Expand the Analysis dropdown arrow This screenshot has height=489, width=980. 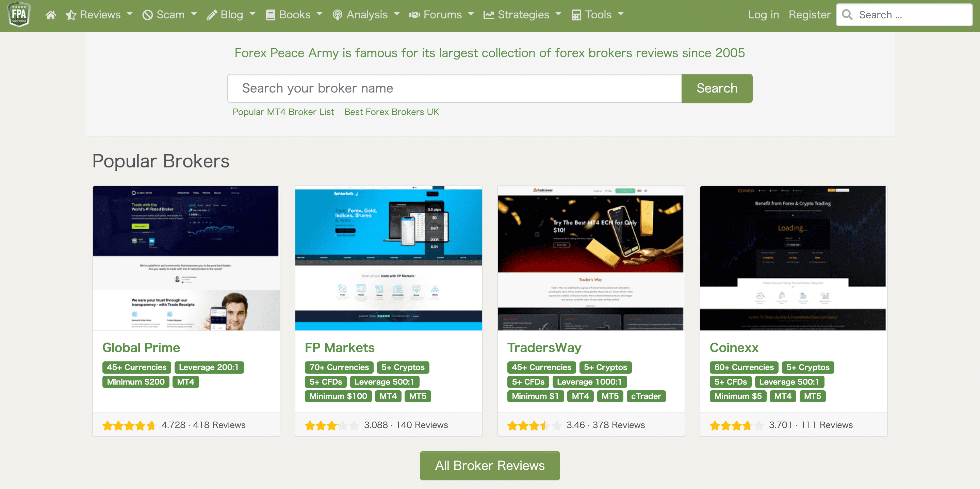click(397, 14)
